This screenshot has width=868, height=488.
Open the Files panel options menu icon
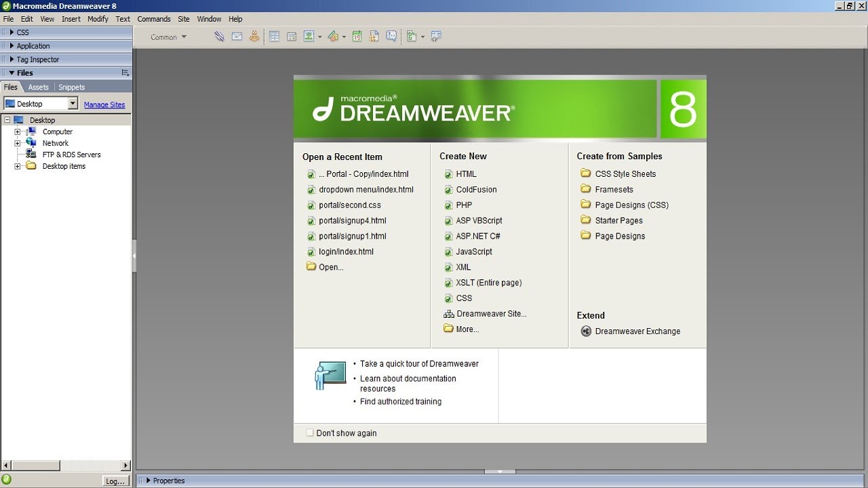[125, 73]
